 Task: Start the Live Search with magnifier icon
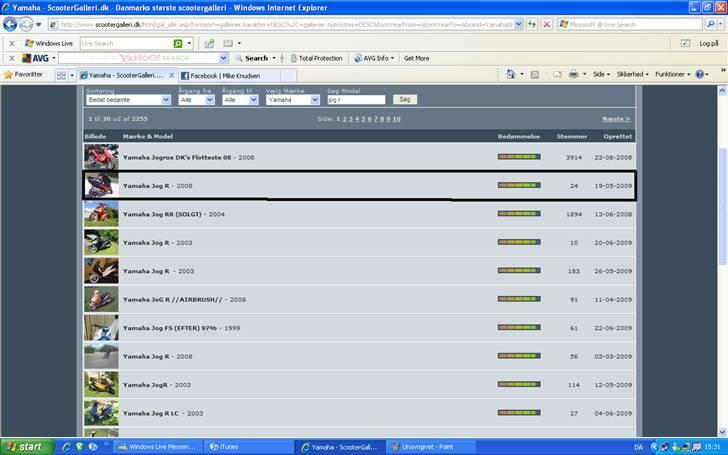[710, 24]
